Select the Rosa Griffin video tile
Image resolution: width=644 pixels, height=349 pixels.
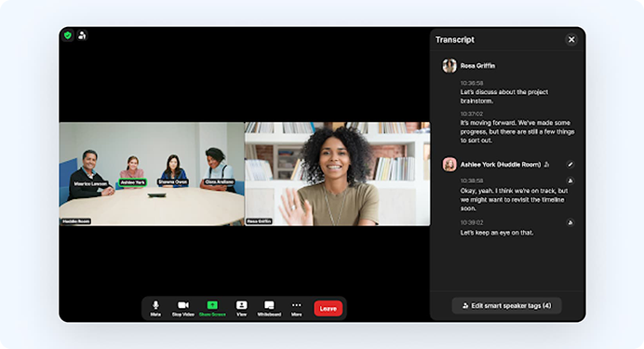338,174
